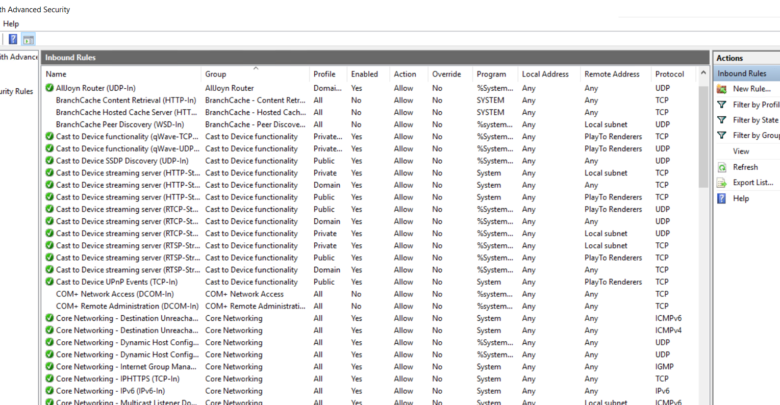
Task: Select Cast to Device functionality (qWave-UDP) rule
Action: (127, 149)
